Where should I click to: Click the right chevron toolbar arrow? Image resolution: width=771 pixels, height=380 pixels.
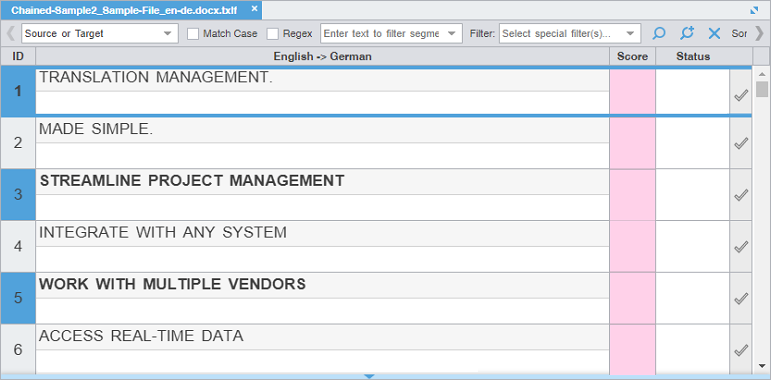(x=759, y=33)
